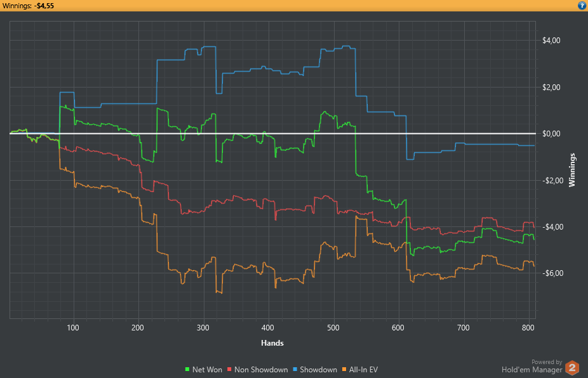Select the "Non Showdown" legend label
The image size is (588, 378).
[x=261, y=370]
